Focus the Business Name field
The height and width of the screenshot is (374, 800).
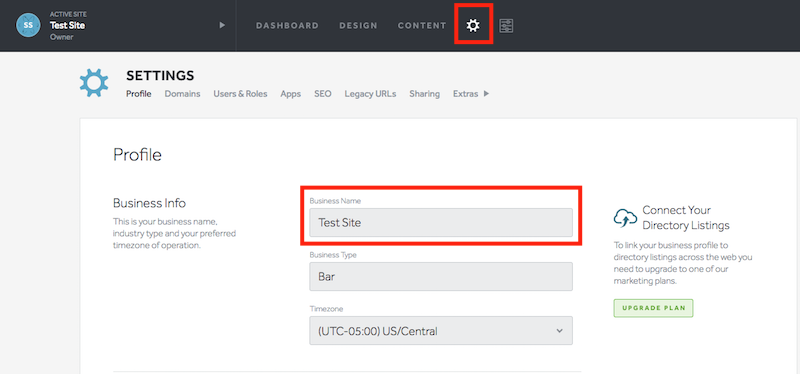pos(441,222)
